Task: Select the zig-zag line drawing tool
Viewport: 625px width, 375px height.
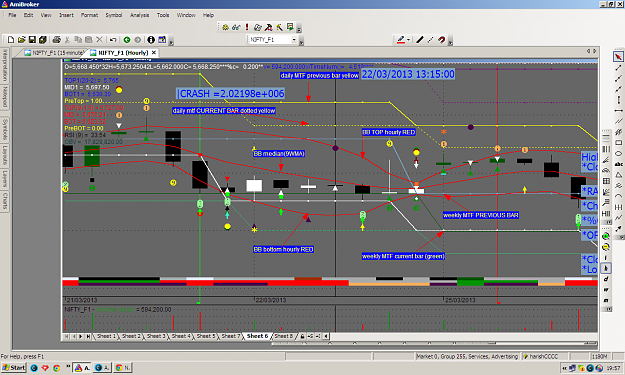Action: [x=618, y=218]
